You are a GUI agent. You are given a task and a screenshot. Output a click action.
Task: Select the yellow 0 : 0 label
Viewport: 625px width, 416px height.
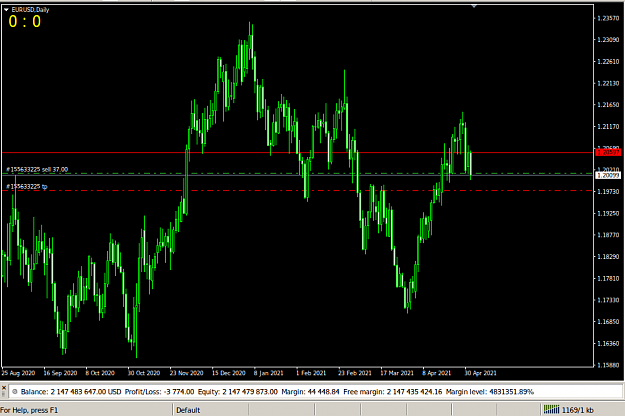(25, 22)
